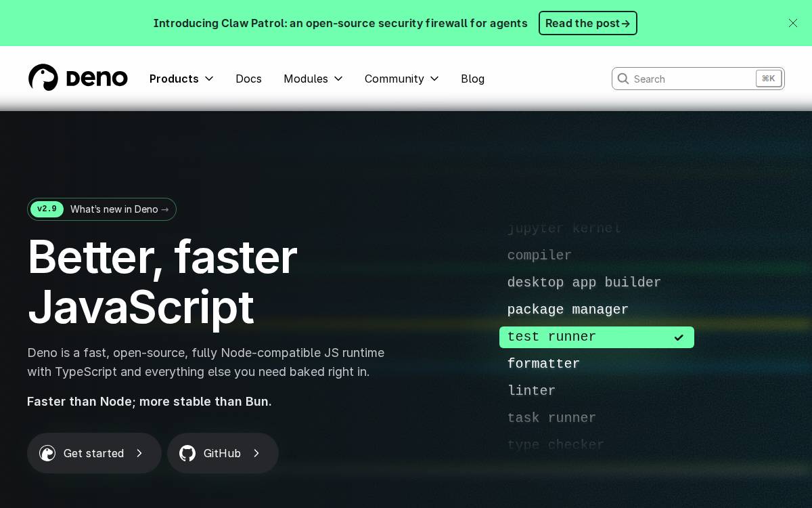The image size is (812, 508).
Task: Click the ⌘K shortcut badge
Action: pos(769,79)
